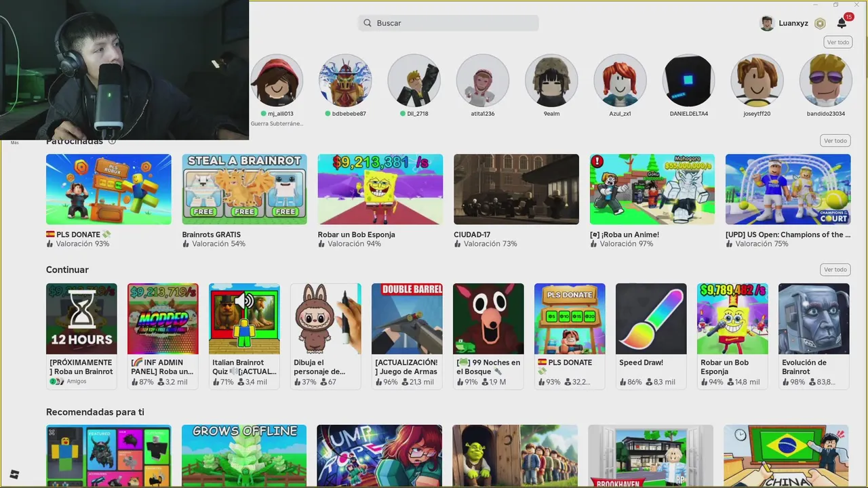Open the CIUDAD-17 game thumbnail
The width and height of the screenshot is (868, 488).
(516, 189)
